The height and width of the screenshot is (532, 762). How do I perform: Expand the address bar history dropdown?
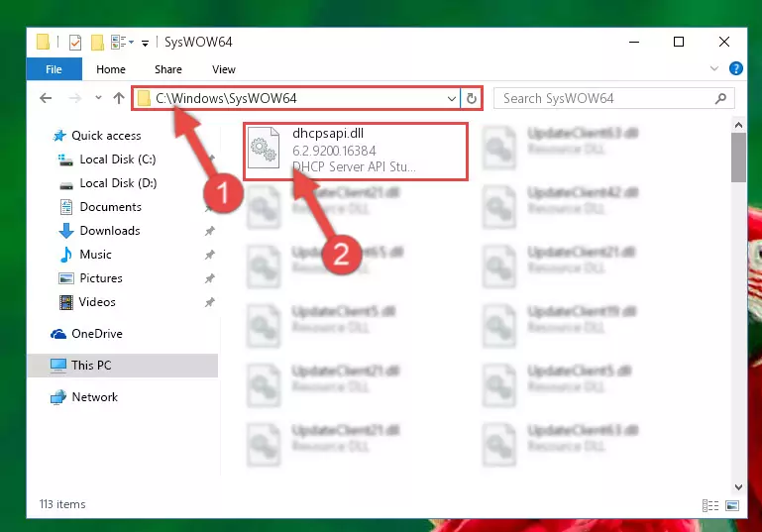[x=452, y=99]
